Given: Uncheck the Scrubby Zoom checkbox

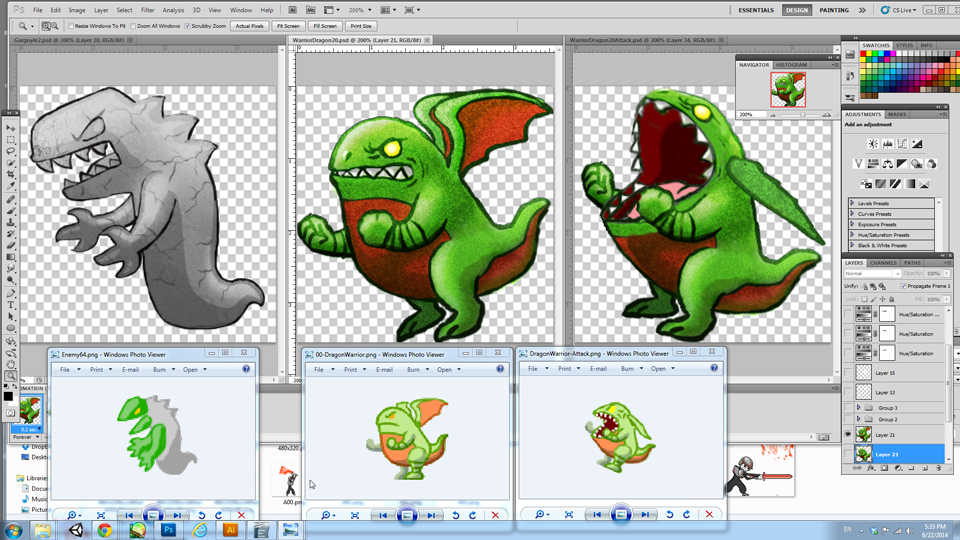Looking at the screenshot, I should 187,26.
